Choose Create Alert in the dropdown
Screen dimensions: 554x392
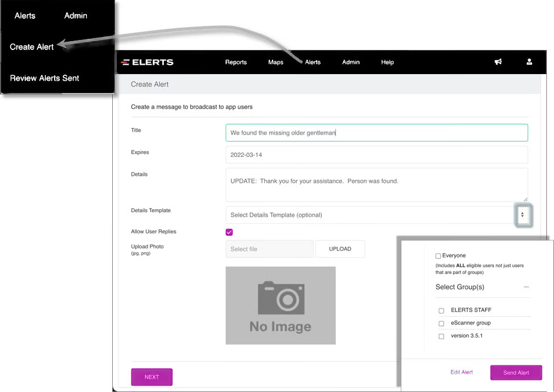pos(32,47)
